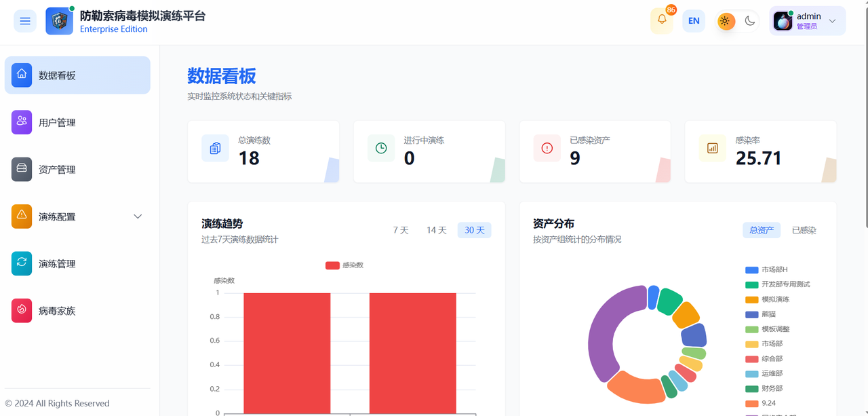Click the platform shield logo
Screen dimensions: 868x416
(x=59, y=21)
